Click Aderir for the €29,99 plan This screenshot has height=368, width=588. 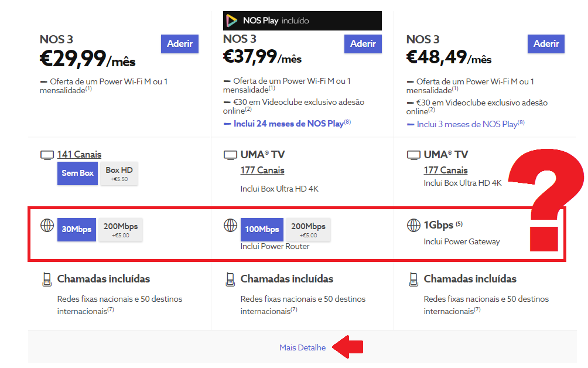tap(179, 44)
